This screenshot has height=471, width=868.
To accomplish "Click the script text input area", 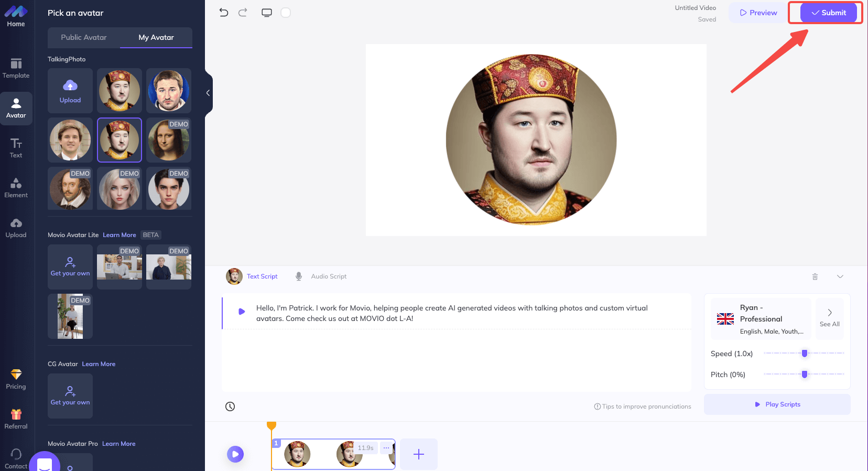I will tap(456, 343).
